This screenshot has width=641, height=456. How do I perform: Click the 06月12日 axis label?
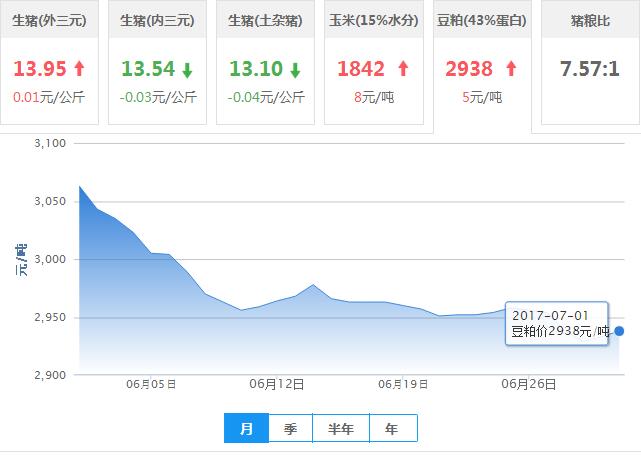277,384
